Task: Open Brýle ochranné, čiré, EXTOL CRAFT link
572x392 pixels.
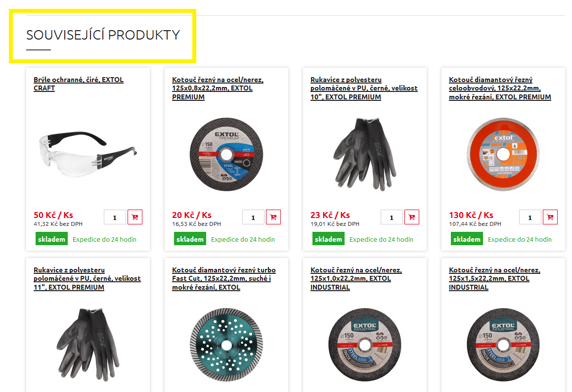Action: click(79, 84)
